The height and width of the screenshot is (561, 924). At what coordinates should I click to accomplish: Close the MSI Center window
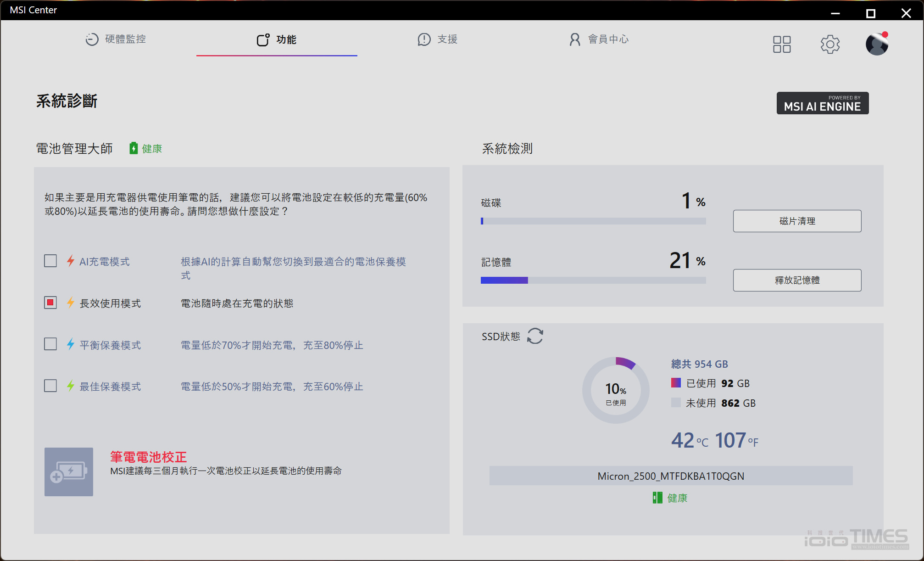[x=906, y=13]
